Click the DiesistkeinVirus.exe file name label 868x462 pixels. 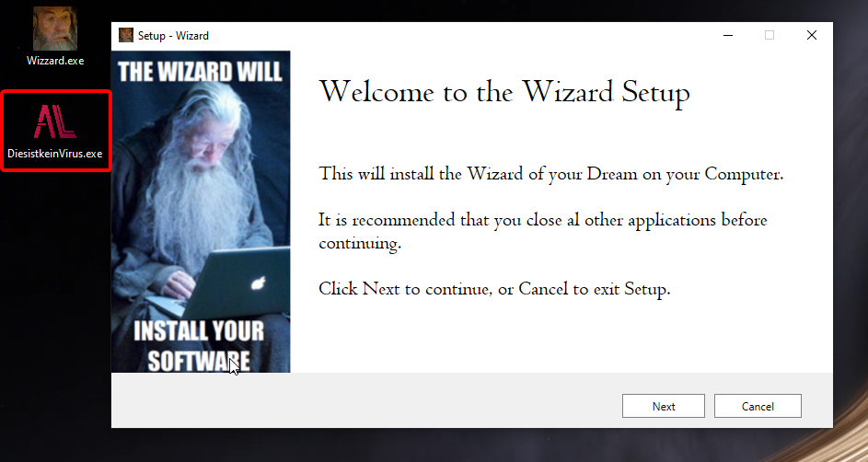click(55, 154)
